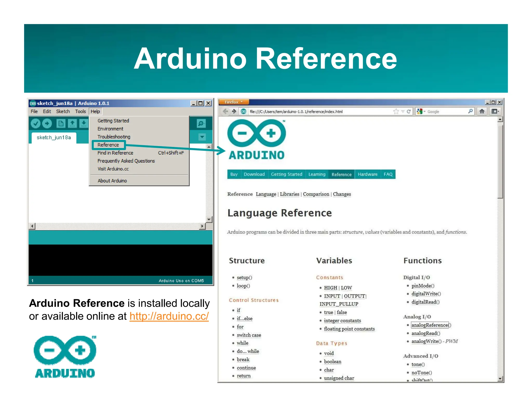The height and width of the screenshot is (411, 532).
Task: Expand the search engine selector dropdown
Action: [421, 111]
